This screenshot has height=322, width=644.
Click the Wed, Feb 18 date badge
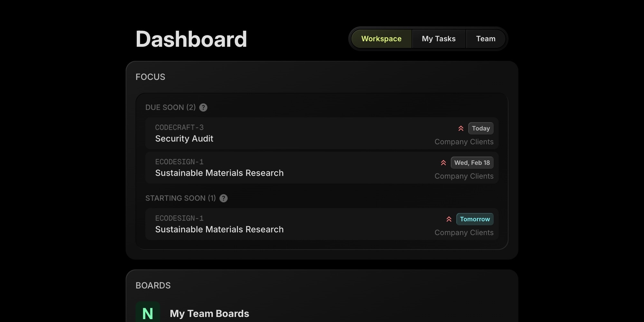(x=472, y=163)
